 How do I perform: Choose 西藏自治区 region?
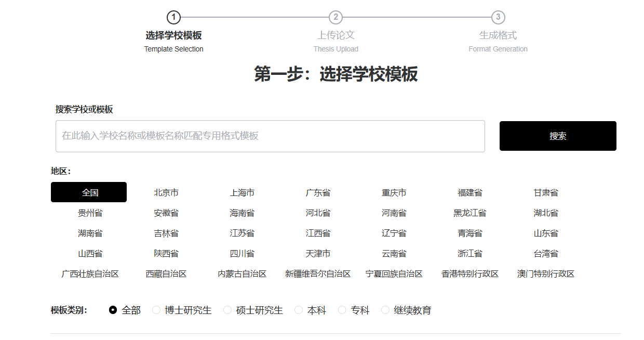pos(166,273)
